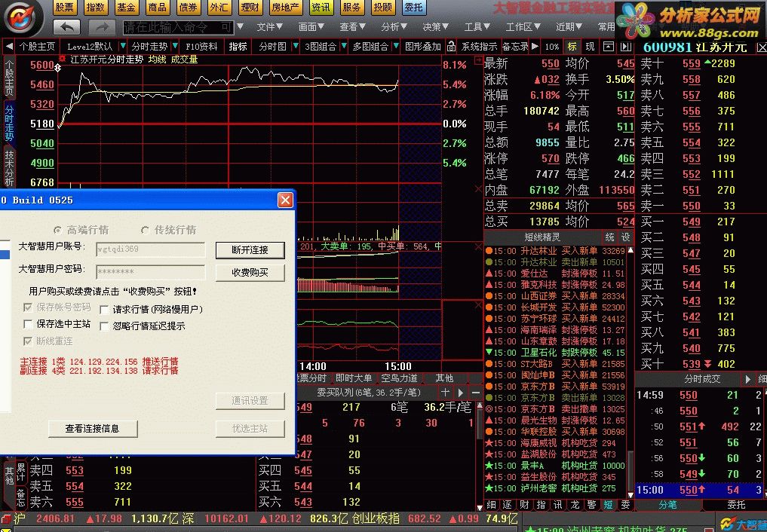Go forward with the right arrow button
Viewport: 767px width, 532px height.
[103, 27]
